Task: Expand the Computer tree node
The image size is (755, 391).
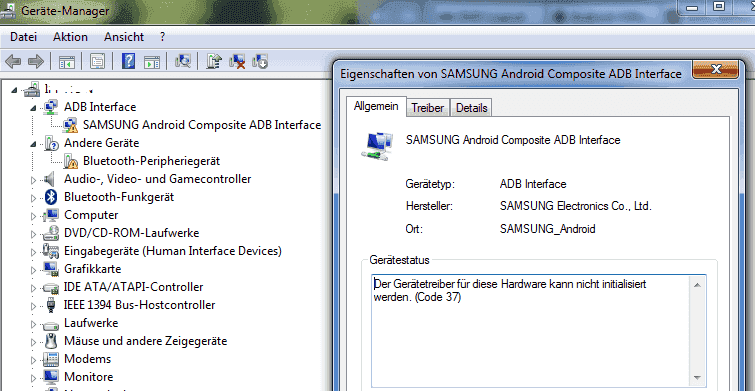Action: click(x=33, y=216)
